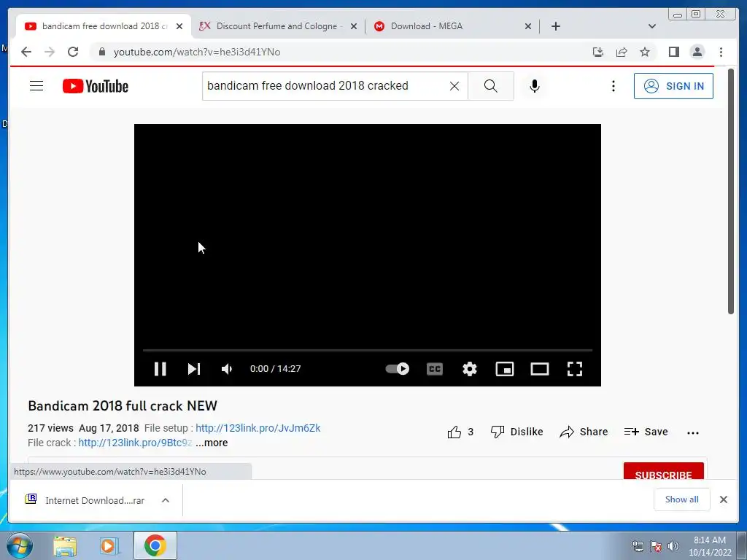Mute the video volume
This screenshot has width=747, height=560.
pyautogui.click(x=227, y=368)
